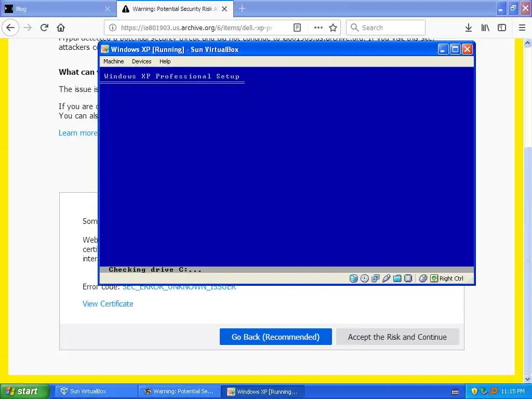Viewport: 532px width, 399px height.
Task: Click Windows XP Professional Setup heading text
Action: pos(171,76)
